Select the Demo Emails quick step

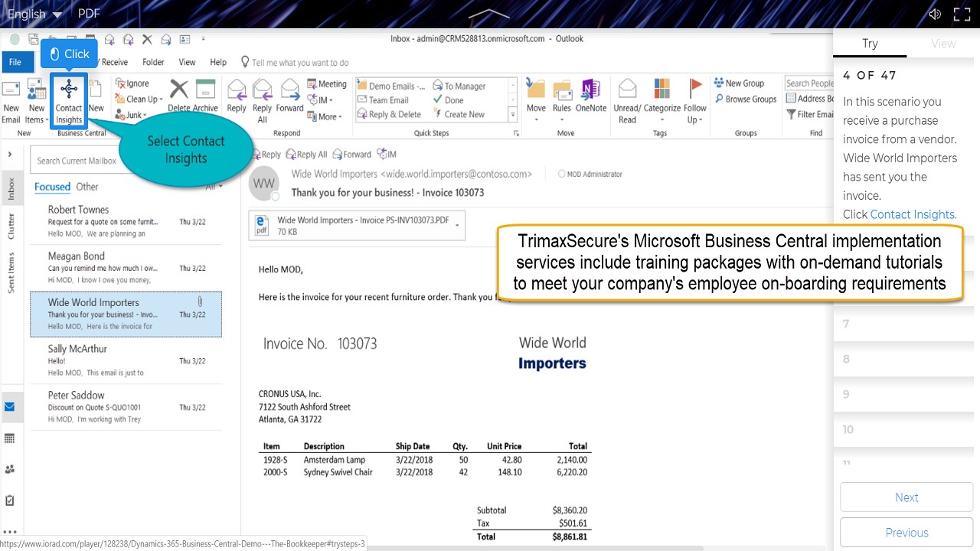click(391, 86)
